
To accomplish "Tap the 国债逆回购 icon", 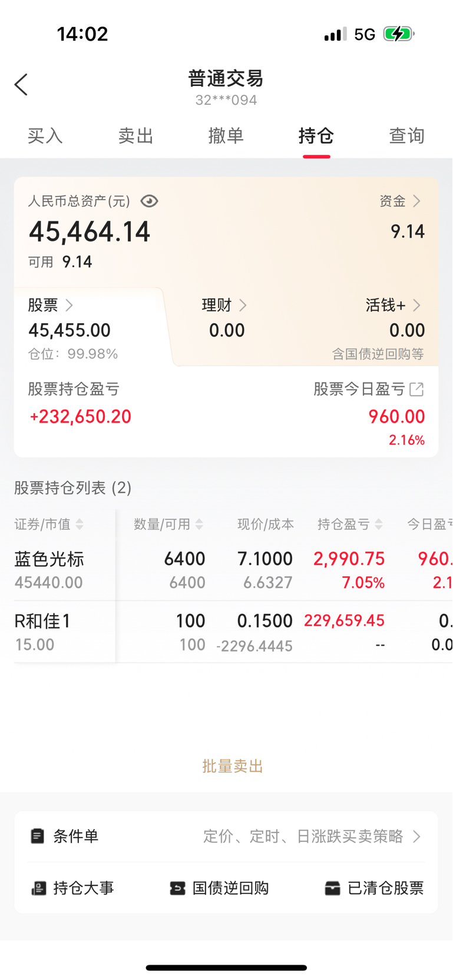I will coord(177,888).
